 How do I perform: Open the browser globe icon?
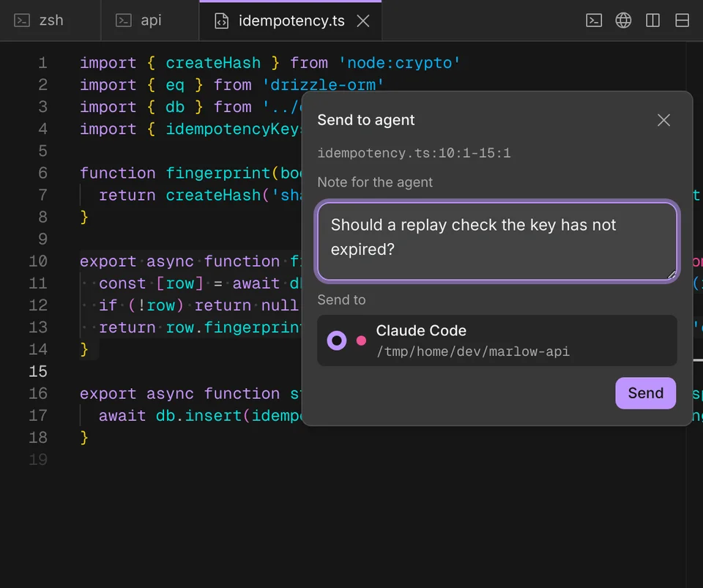pyautogui.click(x=623, y=21)
